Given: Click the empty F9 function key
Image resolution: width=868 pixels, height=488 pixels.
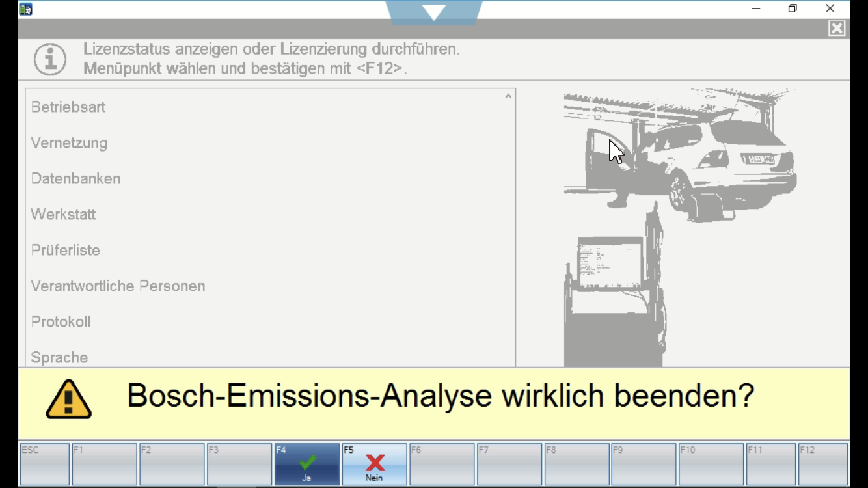Looking at the screenshot, I should point(645,464).
